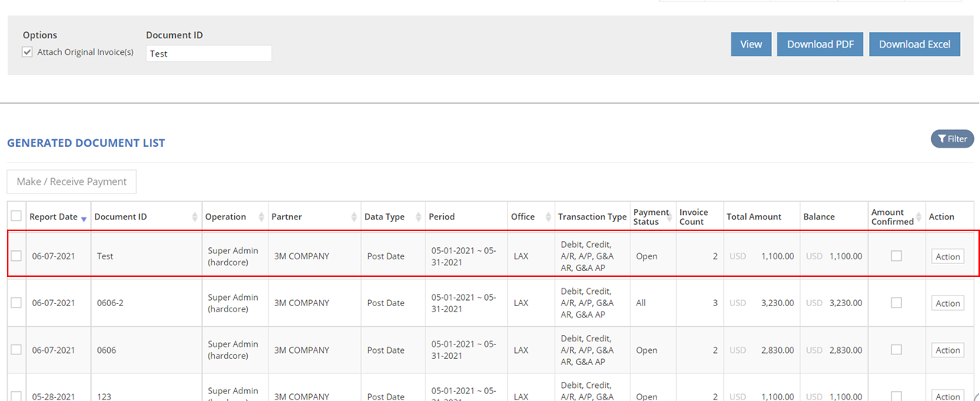Sort by Payment Status column arrows
This screenshot has height=401, width=980.
click(x=671, y=217)
